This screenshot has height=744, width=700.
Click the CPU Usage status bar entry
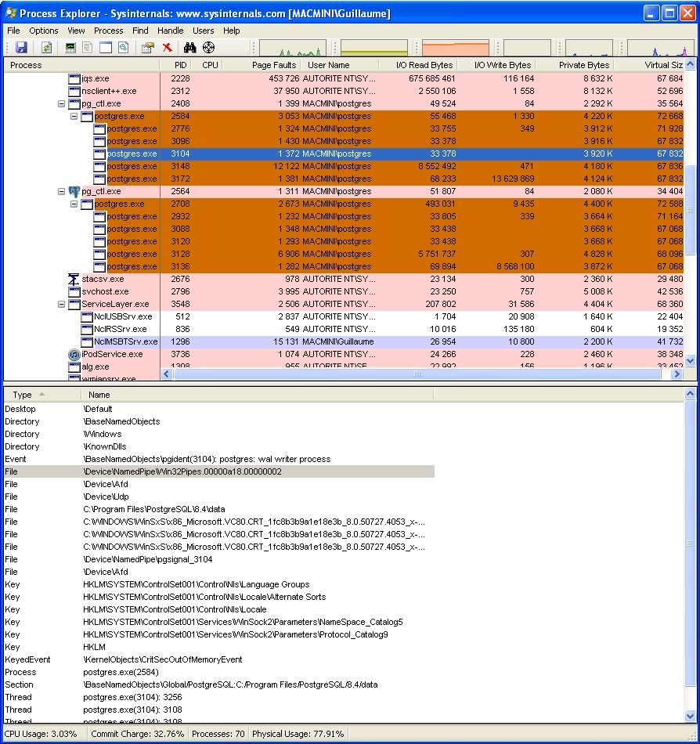41,734
